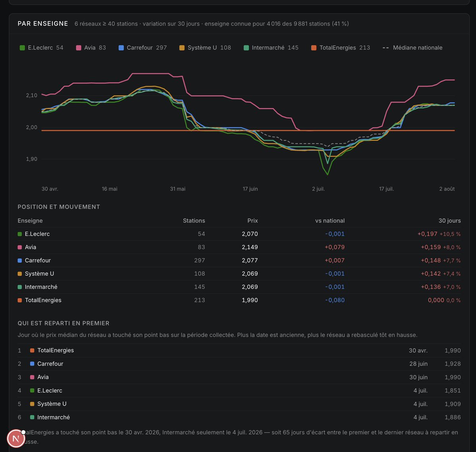The height and width of the screenshot is (452, 476).
Task: Click the Prix column header
Action: pos(252,220)
